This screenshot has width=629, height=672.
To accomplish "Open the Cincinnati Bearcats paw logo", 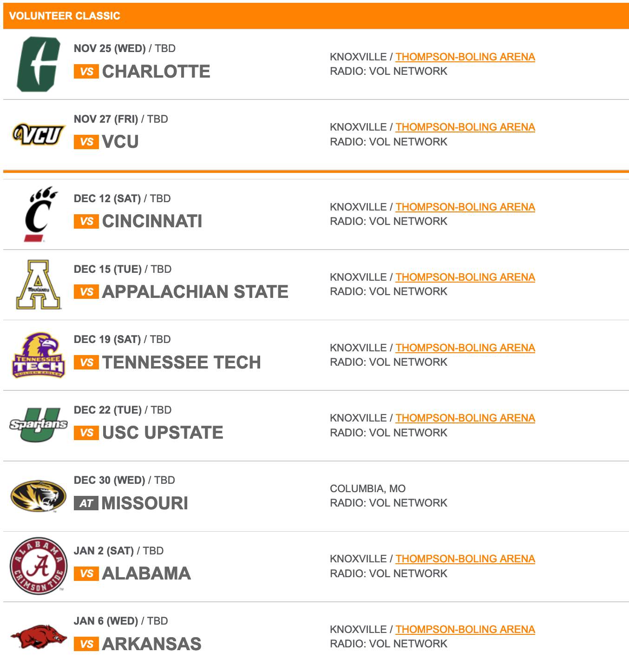I will click(40, 214).
